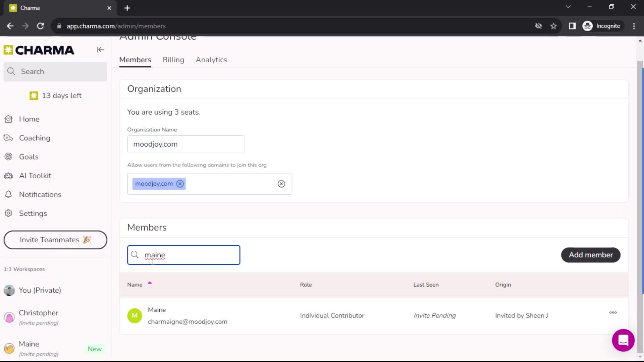644x362 pixels.
Task: Click the address bar URL
Action: [x=116, y=26]
